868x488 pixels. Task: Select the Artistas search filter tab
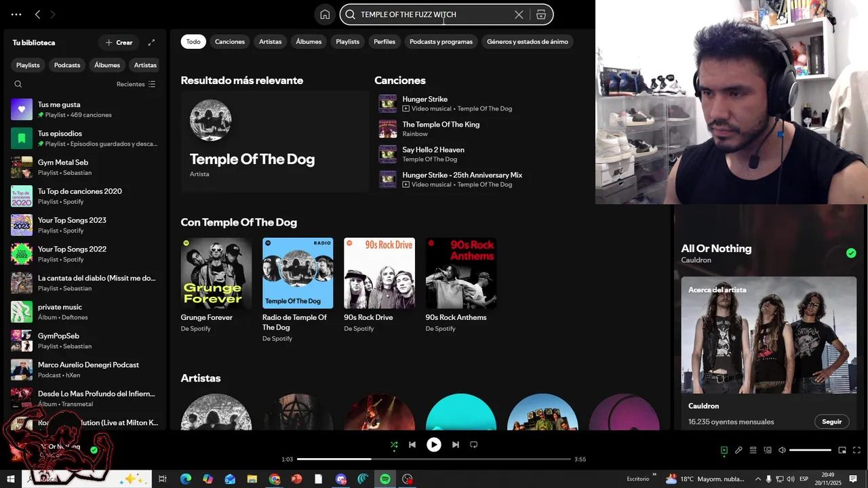click(x=270, y=41)
